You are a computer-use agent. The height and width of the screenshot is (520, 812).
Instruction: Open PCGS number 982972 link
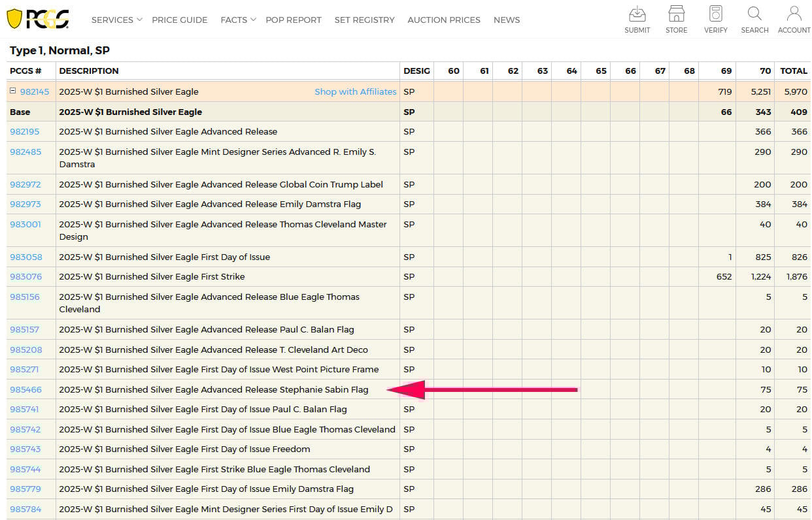25,184
